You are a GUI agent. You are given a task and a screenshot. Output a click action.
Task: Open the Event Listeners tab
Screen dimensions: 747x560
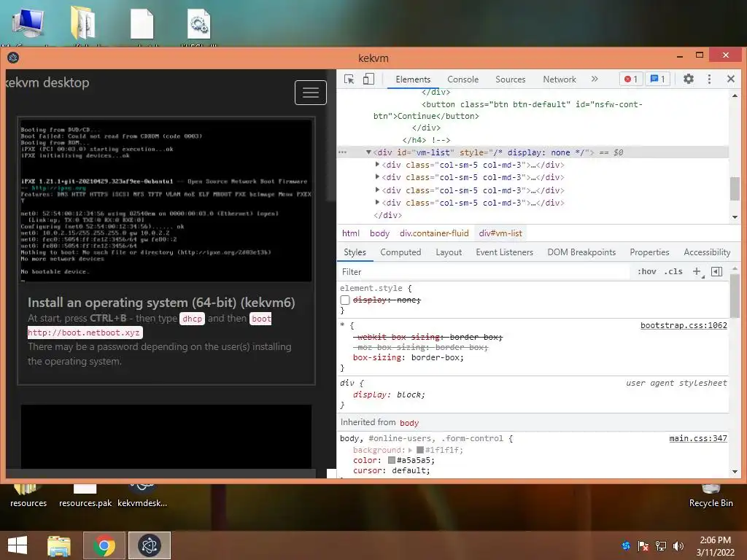[505, 252]
